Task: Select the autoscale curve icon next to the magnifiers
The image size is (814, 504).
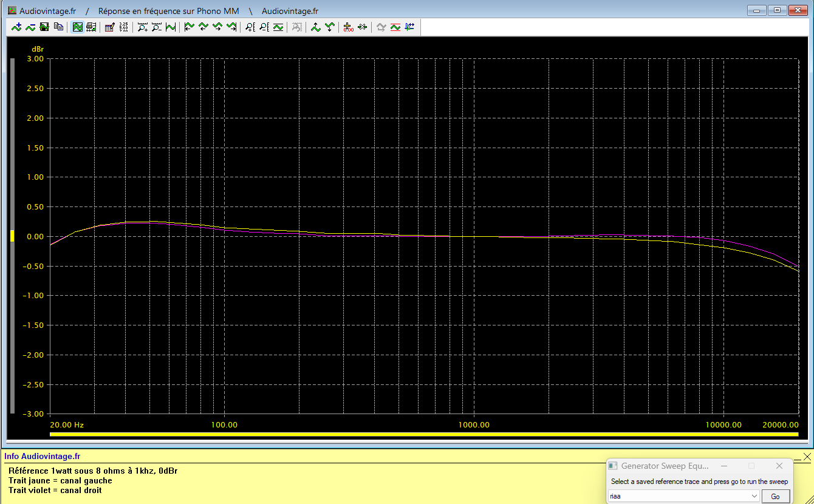Action: pos(171,27)
